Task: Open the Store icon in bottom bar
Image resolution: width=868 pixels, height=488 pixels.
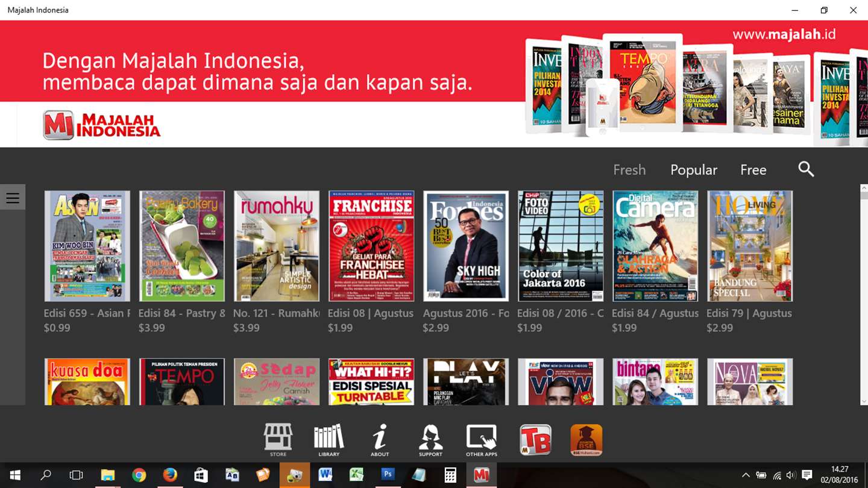Action: tap(278, 440)
